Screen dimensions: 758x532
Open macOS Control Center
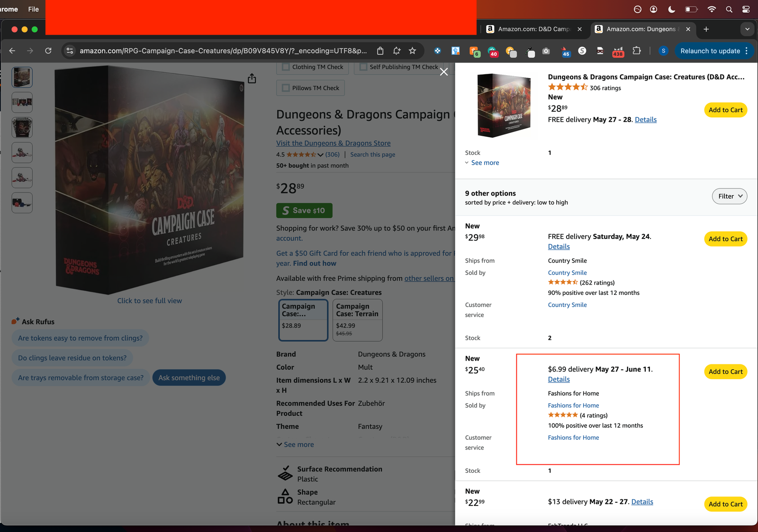point(746,9)
